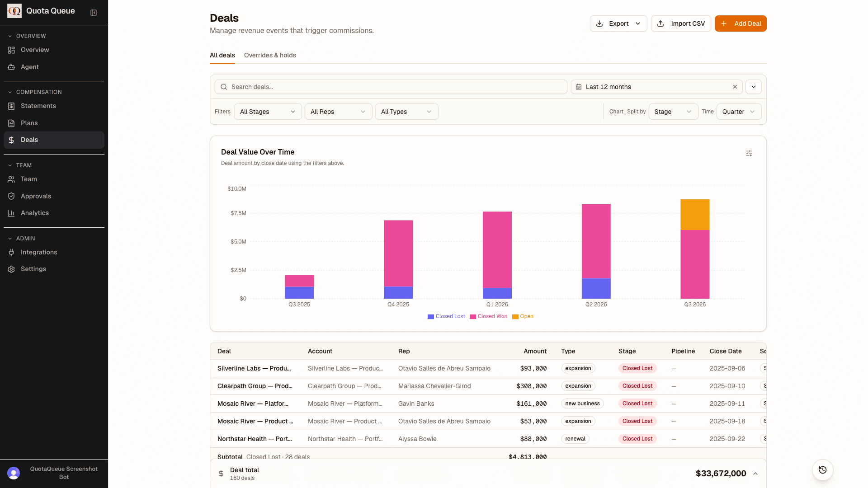The height and width of the screenshot is (488, 868).
Task: Click the user avatar at bottom left
Action: (x=14, y=473)
